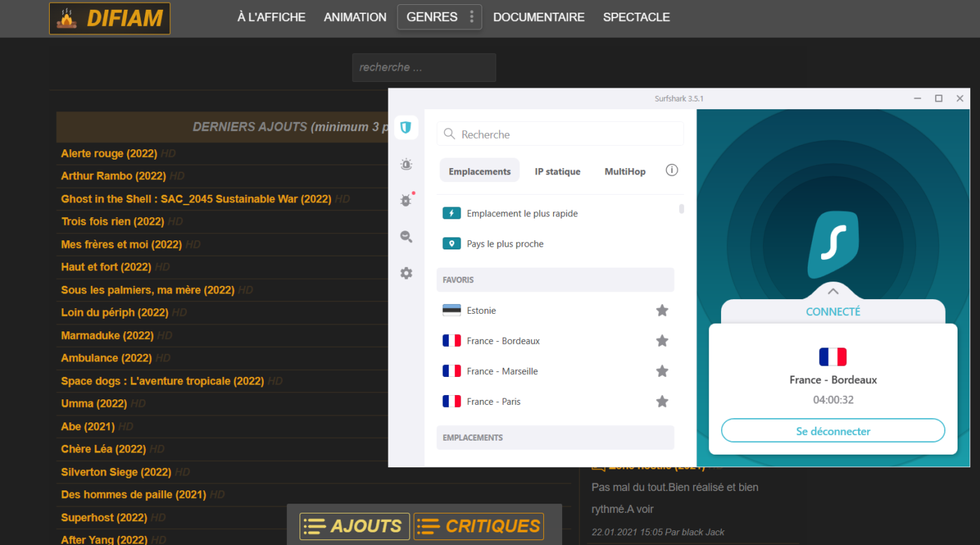This screenshot has height=545, width=980.
Task: Click the France - Bordeaux flag in list
Action: pos(451,340)
